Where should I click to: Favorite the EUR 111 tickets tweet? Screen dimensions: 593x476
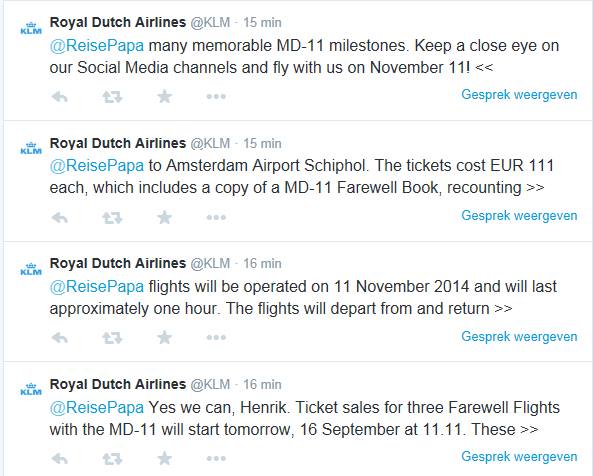pyautogui.click(x=165, y=217)
